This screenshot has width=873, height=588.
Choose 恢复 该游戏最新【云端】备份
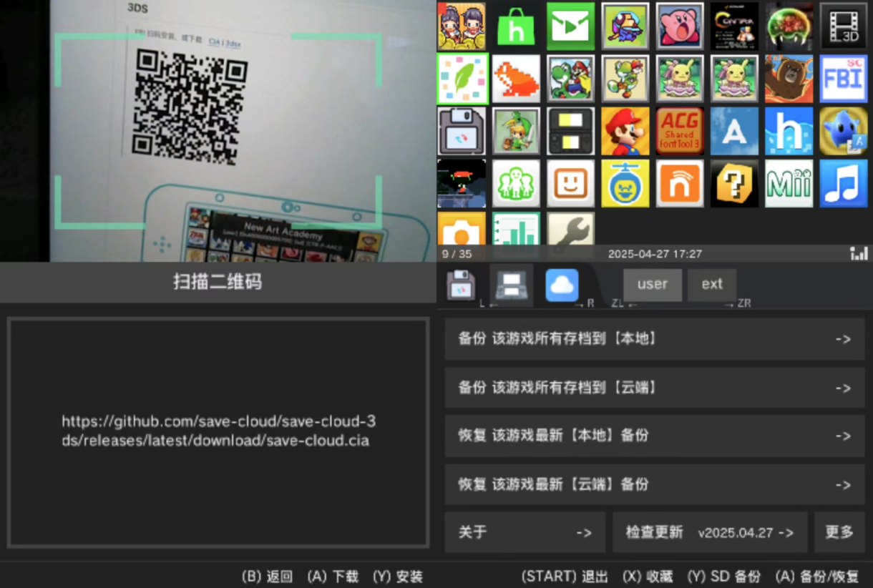(x=655, y=484)
